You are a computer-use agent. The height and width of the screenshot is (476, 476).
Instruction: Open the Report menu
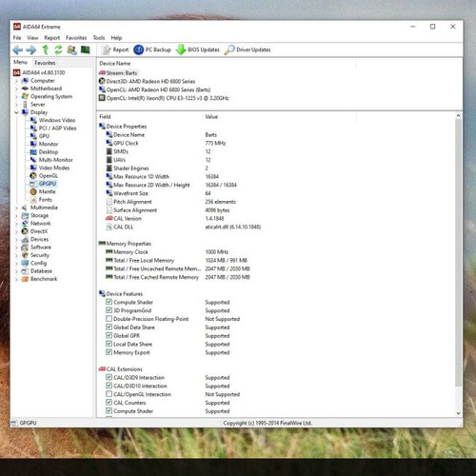[x=52, y=38]
